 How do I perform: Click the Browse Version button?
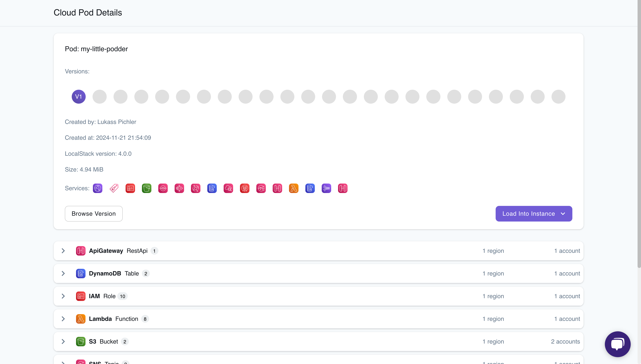(x=94, y=214)
